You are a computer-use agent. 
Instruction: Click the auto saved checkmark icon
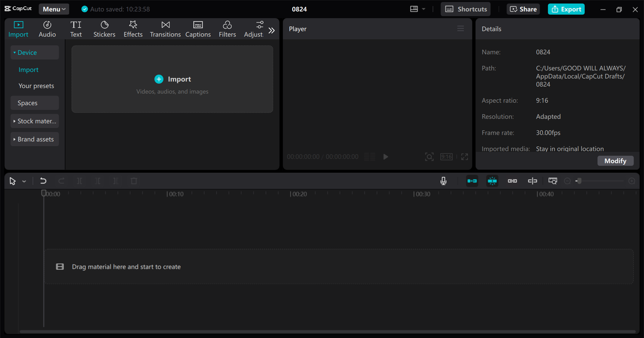tap(85, 9)
